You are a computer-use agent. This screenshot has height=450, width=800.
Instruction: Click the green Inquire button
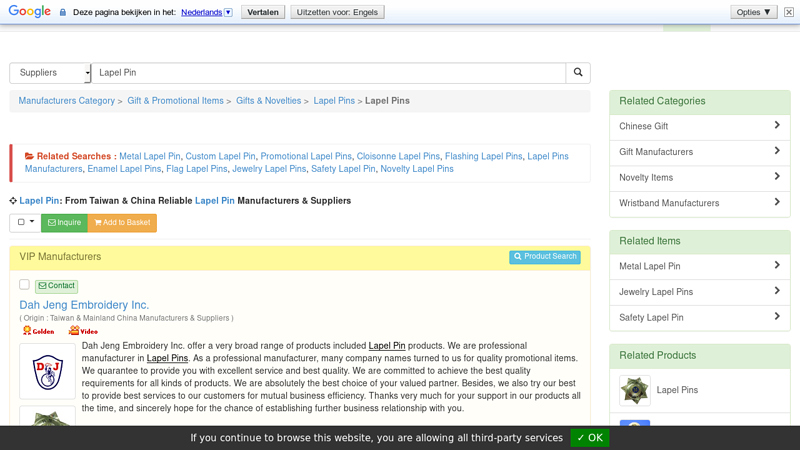click(x=64, y=222)
